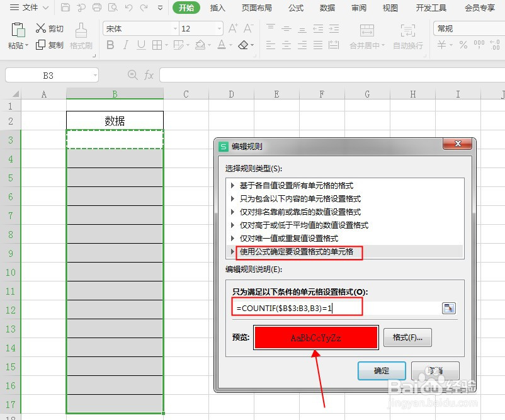Click the red preview swatch AaBbCcYyZz
The width and height of the screenshot is (505, 420).
click(x=316, y=338)
